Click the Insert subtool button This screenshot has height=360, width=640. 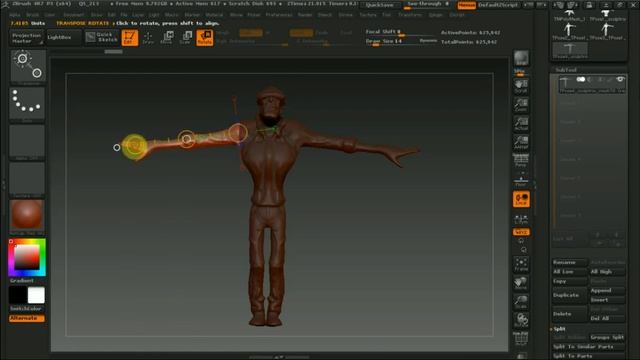coord(607,300)
